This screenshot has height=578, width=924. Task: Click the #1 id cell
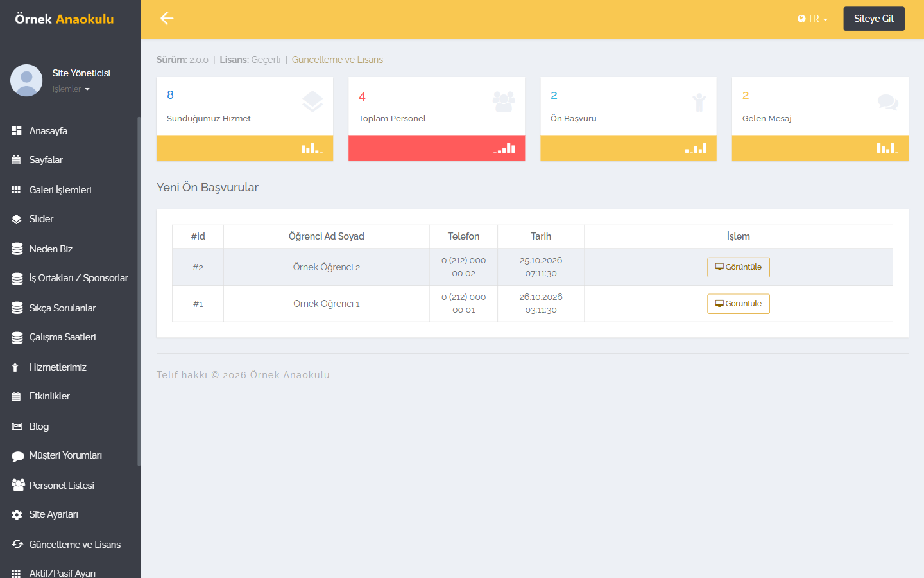coord(198,304)
